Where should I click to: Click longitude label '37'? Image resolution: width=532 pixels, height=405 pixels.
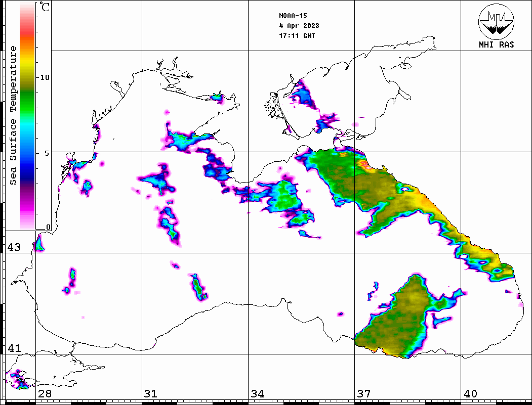(x=364, y=394)
